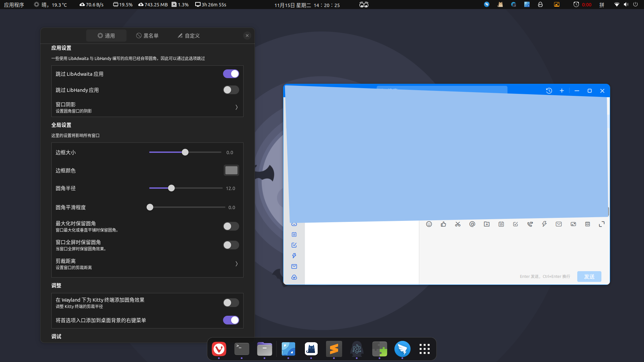Click the code snippet icon in chat toolbar
This screenshot has height=362, width=644.
pos(587,224)
